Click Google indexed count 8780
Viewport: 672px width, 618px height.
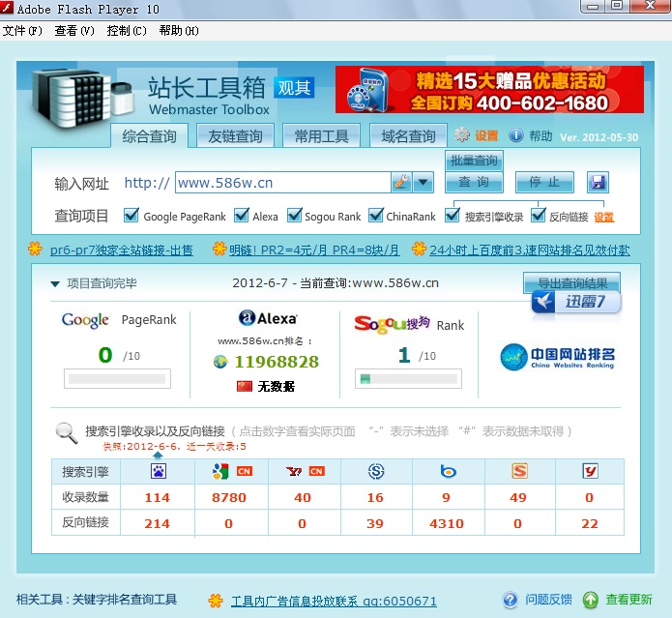pyautogui.click(x=229, y=497)
